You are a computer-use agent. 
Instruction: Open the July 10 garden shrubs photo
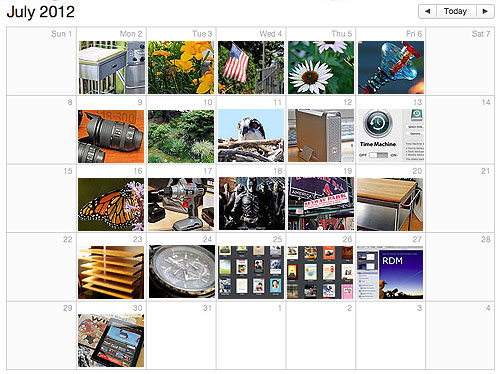pyautogui.click(x=181, y=136)
